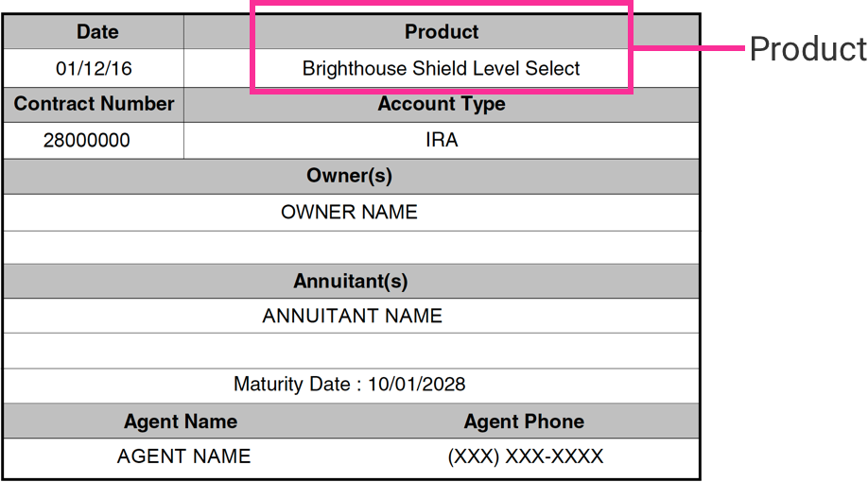Select the Contract Number header
This screenshot has width=868, height=482.
(x=95, y=104)
